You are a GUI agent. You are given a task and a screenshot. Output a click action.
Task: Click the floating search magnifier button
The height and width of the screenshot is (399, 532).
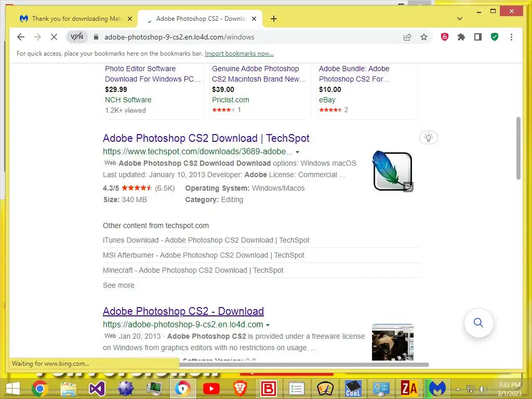(x=478, y=323)
